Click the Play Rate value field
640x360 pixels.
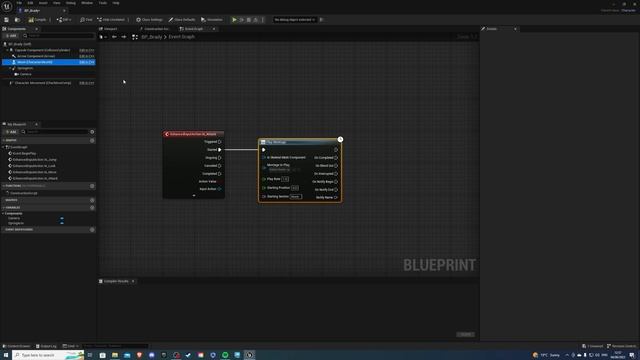285,179
